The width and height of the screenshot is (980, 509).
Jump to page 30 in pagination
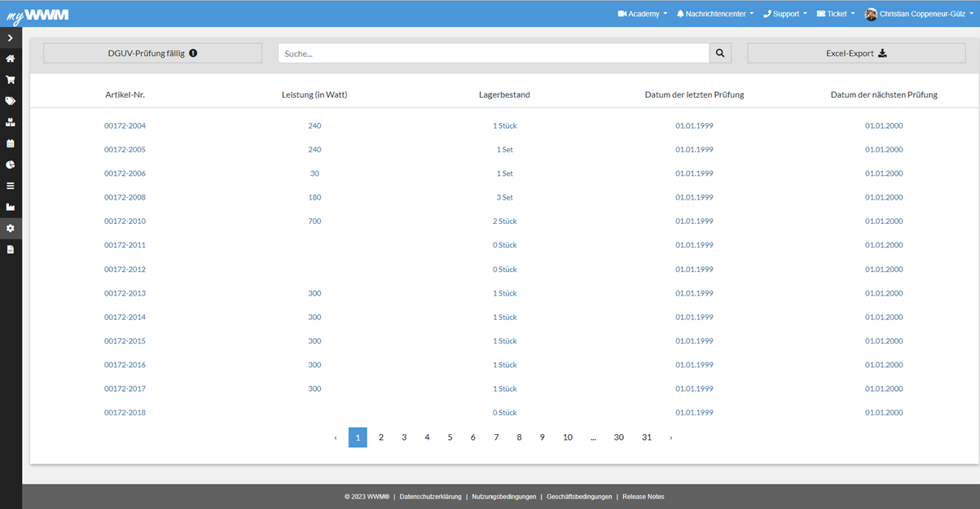pyautogui.click(x=619, y=437)
